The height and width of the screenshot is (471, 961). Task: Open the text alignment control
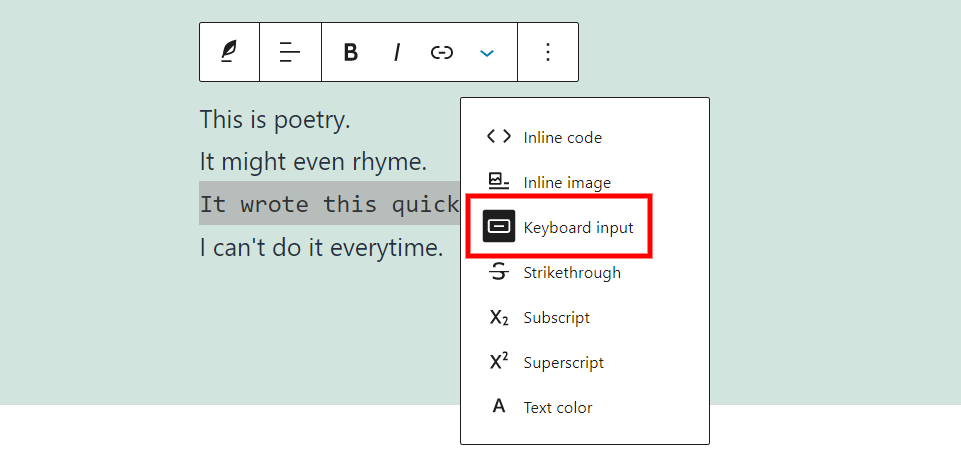290,52
